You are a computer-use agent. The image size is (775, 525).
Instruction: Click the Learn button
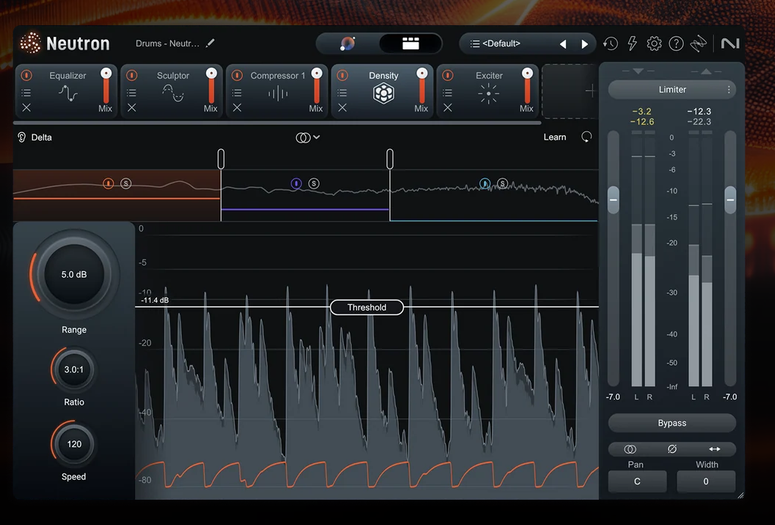click(x=555, y=137)
